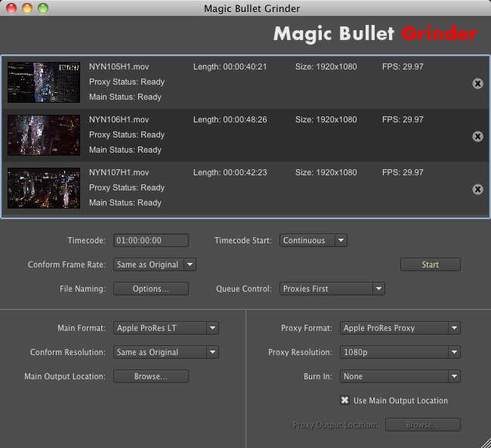Click the window resize grip corner
This screenshot has width=491, height=448.
coord(486,443)
